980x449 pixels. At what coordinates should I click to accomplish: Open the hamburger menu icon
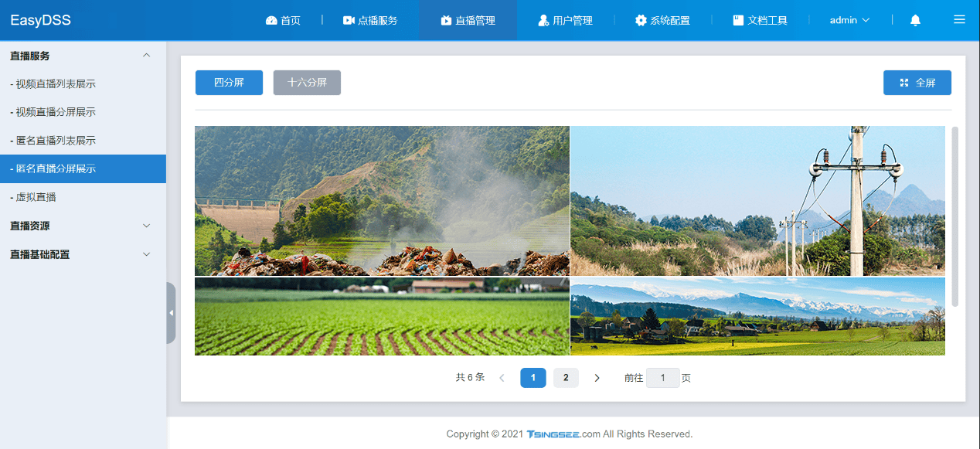click(x=959, y=20)
